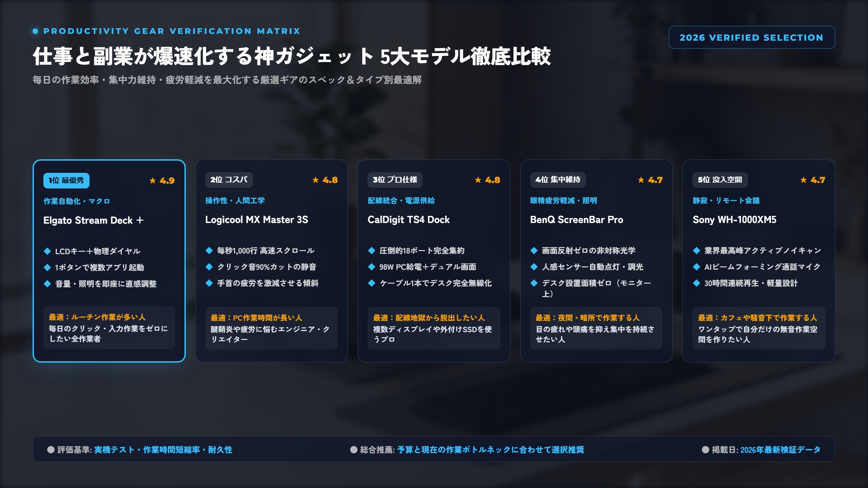
Task: Click the star icon on CalDigit TS4 Dock card
Action: (478, 180)
